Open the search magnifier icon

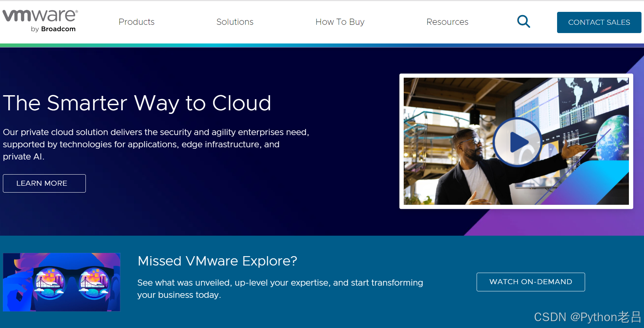(523, 22)
